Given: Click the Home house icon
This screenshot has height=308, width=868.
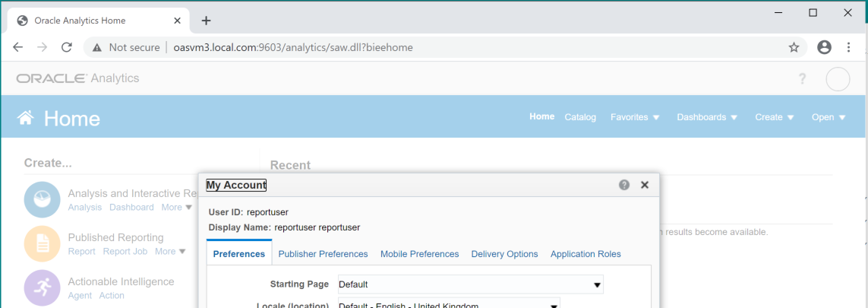Looking at the screenshot, I should (26, 117).
